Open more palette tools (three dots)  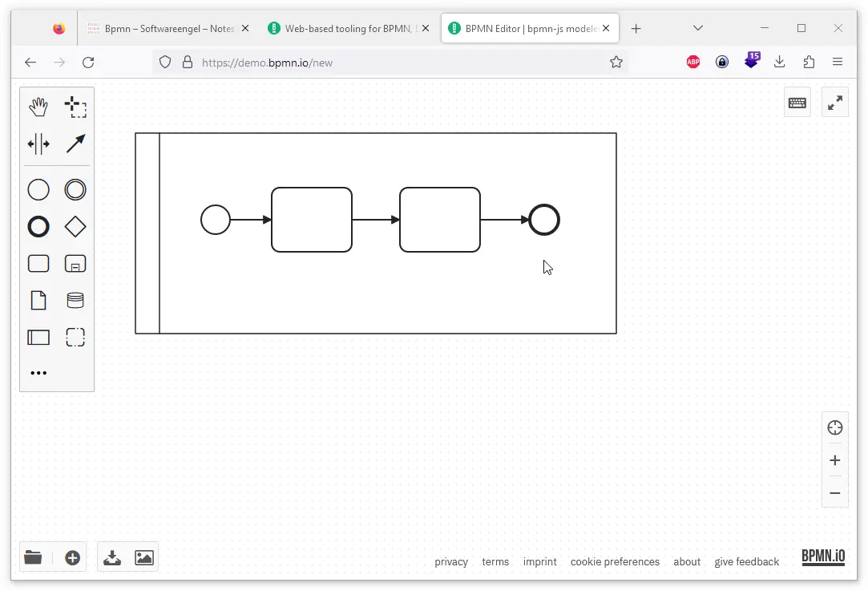[x=38, y=373]
